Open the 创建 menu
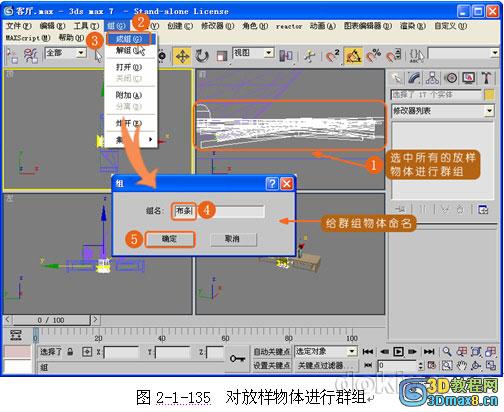 coord(180,26)
